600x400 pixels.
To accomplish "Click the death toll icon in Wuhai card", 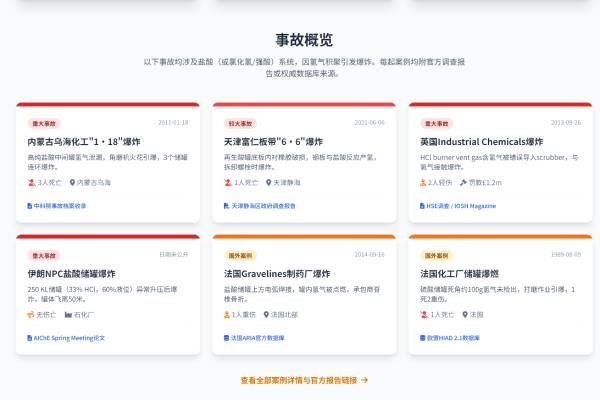I will tap(31, 183).
